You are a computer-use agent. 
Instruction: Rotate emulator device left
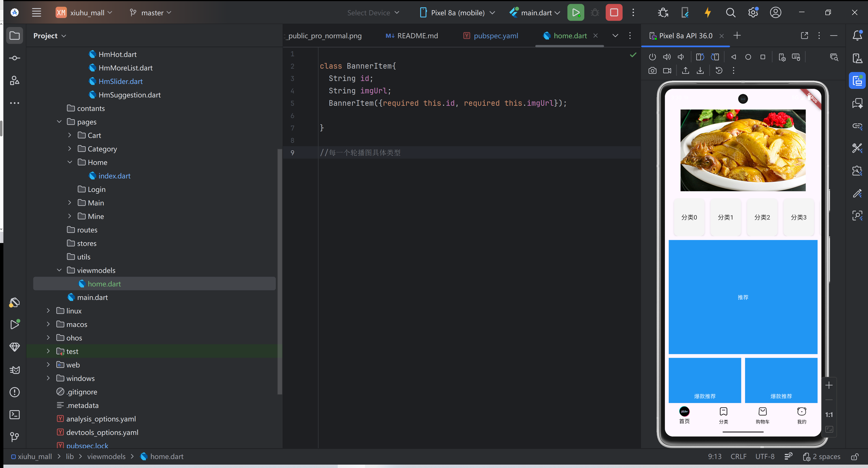pos(700,57)
